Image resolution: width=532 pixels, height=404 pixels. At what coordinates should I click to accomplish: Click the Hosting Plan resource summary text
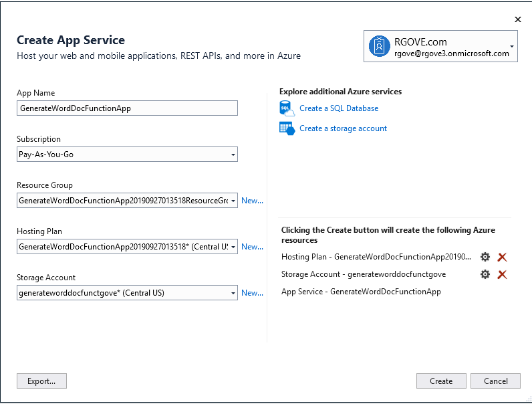tap(376, 257)
